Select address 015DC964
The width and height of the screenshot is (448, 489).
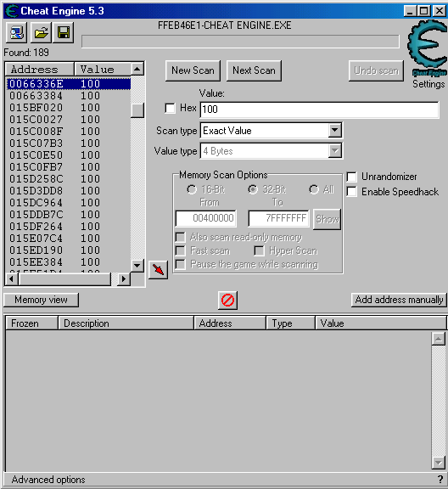pos(68,203)
